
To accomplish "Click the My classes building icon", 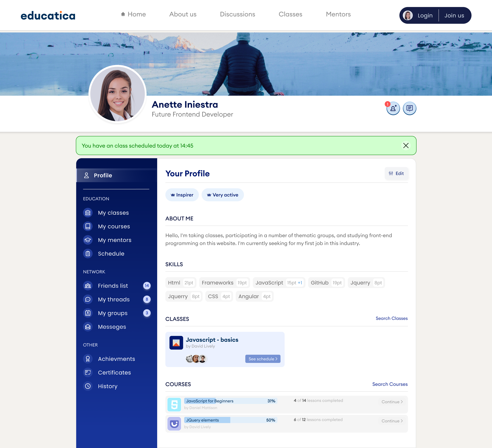I will [88, 213].
